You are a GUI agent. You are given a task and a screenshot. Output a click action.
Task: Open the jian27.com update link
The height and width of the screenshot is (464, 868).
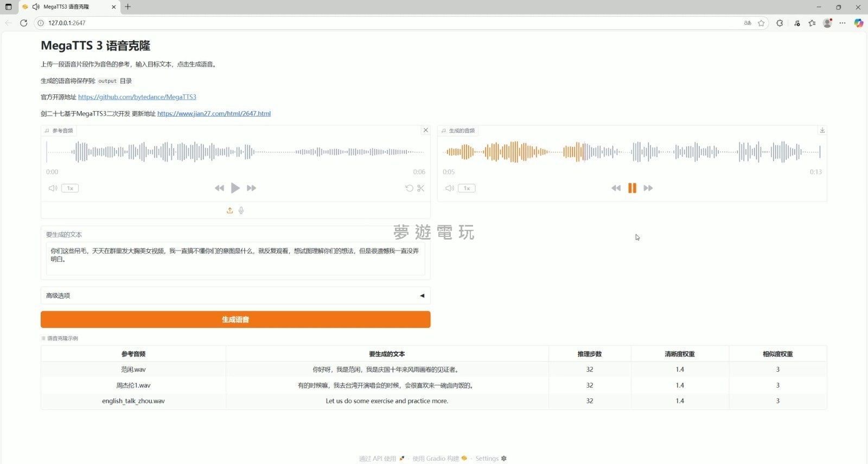tap(214, 113)
